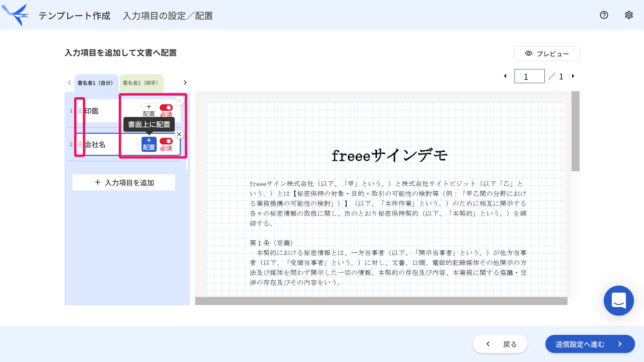The image size is (644, 362).
Task: Click document title freeeサインデモ
Action: (389, 156)
